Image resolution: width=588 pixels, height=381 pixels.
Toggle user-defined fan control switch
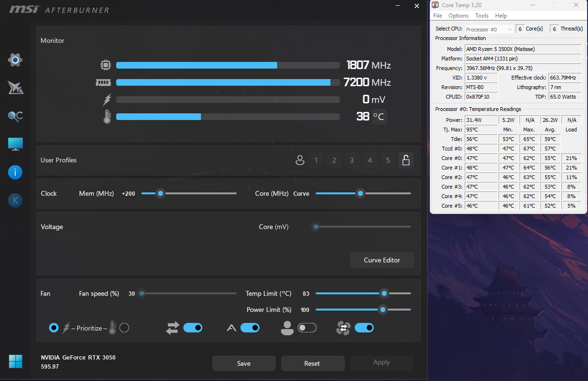click(x=307, y=328)
